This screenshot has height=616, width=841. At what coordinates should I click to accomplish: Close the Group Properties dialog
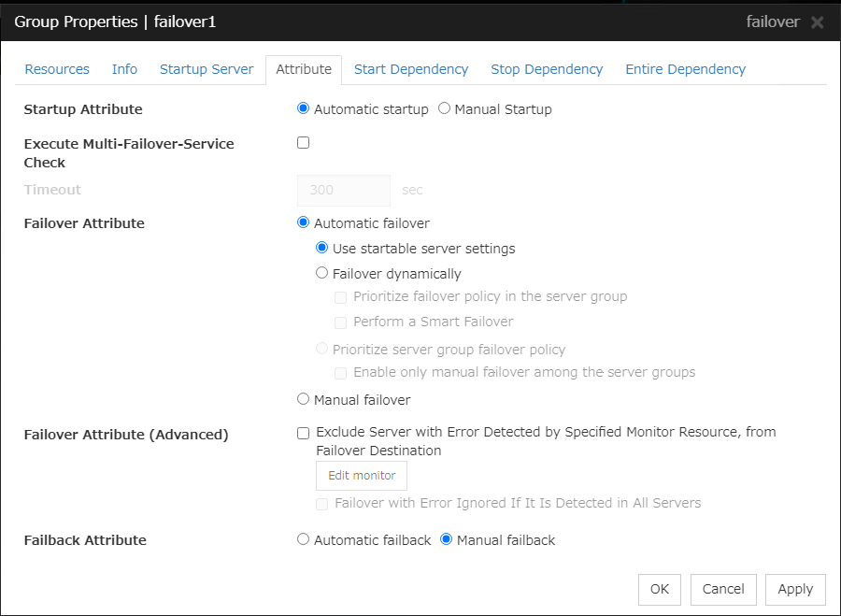click(818, 22)
